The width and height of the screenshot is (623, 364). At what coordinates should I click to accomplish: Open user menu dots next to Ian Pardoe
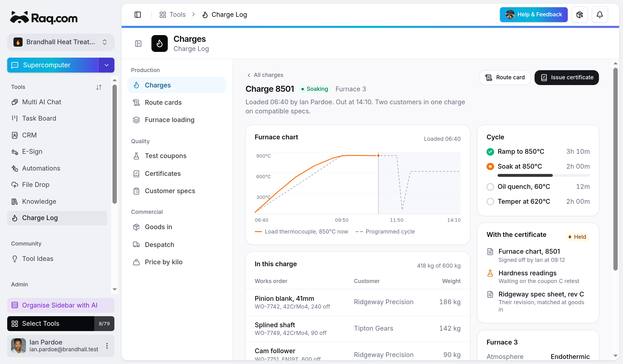(107, 346)
